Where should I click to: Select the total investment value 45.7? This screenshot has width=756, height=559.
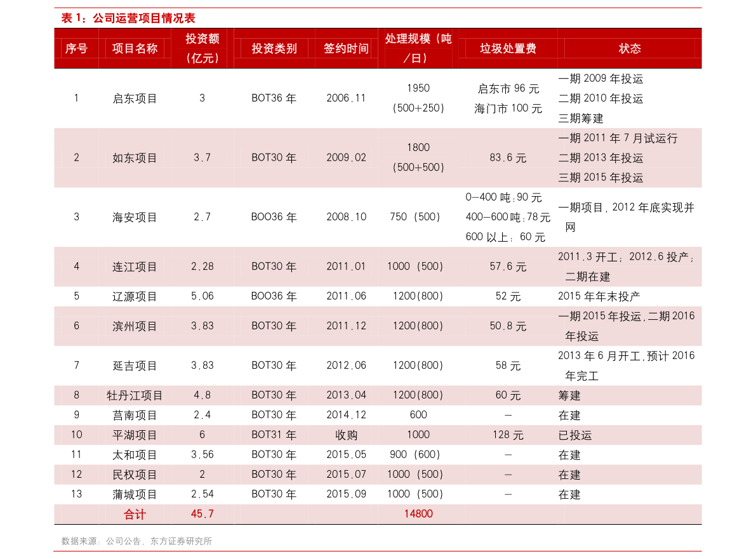[202, 514]
